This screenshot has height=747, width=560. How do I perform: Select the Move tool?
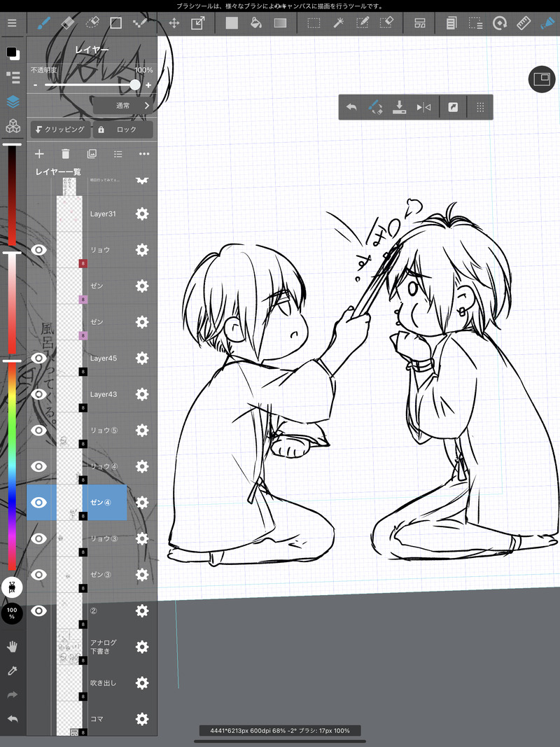pyautogui.click(x=174, y=23)
